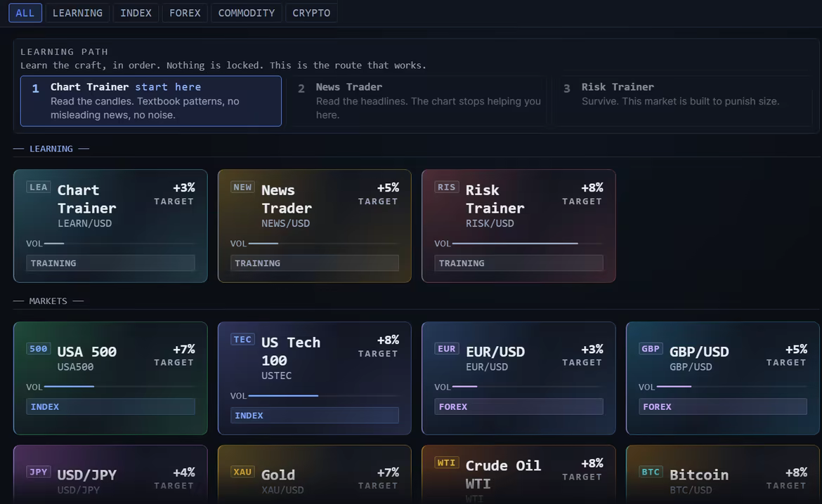Click the +5% target on GBP/USD
This screenshot has width=822, height=504.
click(x=796, y=349)
